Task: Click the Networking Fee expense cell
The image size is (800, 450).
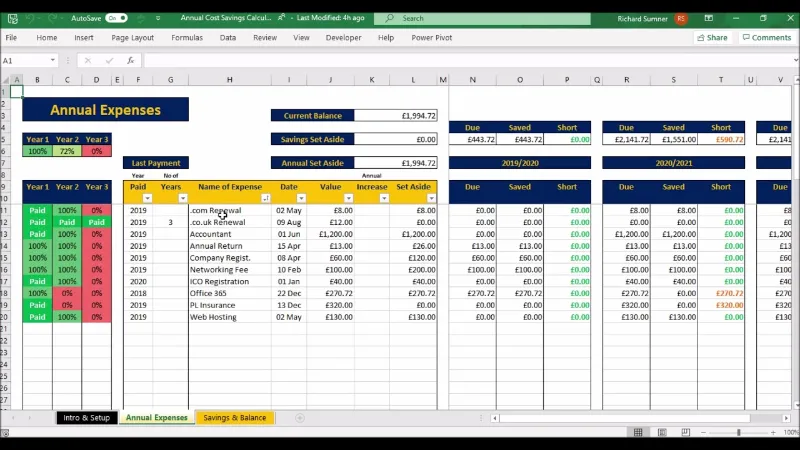Action: (x=230, y=269)
